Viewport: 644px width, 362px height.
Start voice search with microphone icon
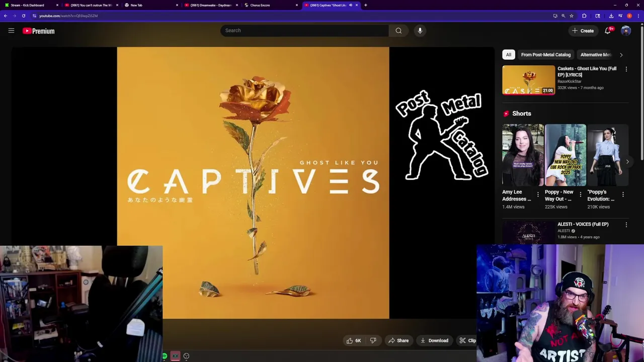[x=420, y=31]
